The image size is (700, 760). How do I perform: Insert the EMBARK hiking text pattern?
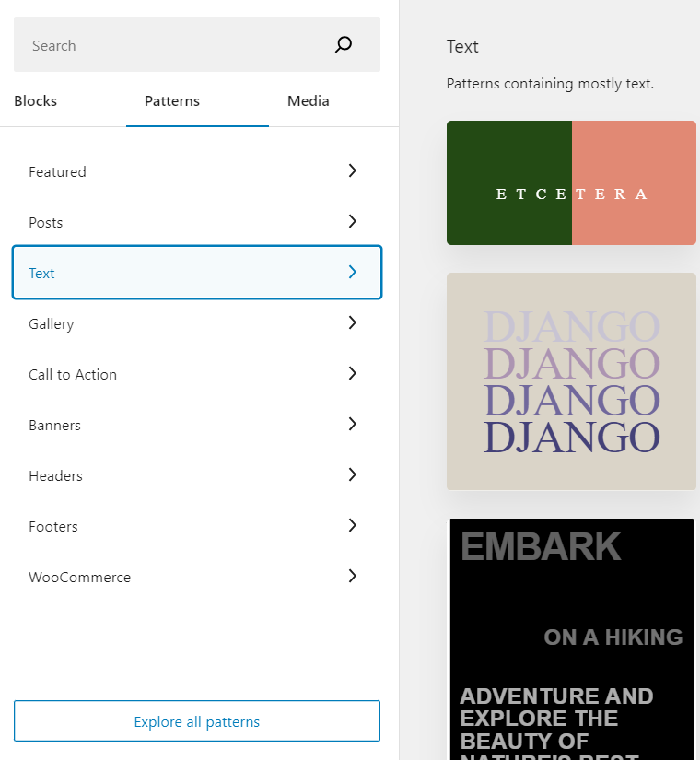(571, 638)
